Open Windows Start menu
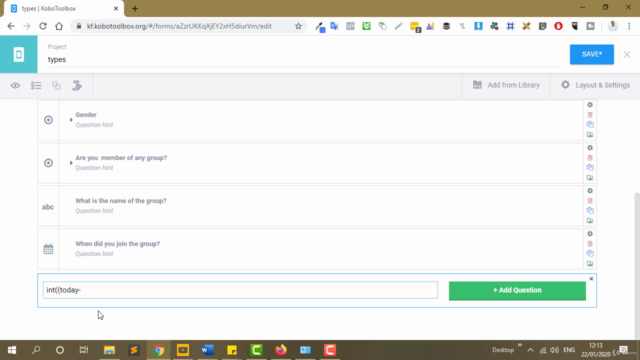Screen dimensions: 640x360 pyautogui.click(x=12, y=350)
